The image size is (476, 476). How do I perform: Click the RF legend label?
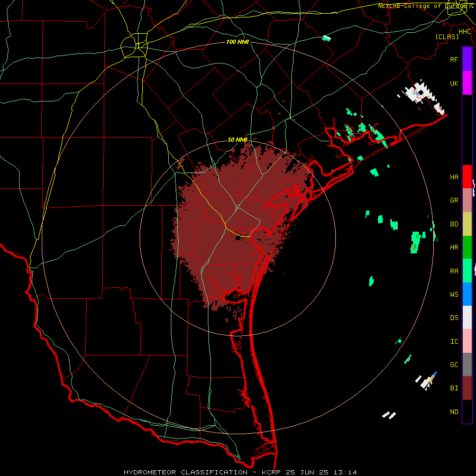pos(454,59)
